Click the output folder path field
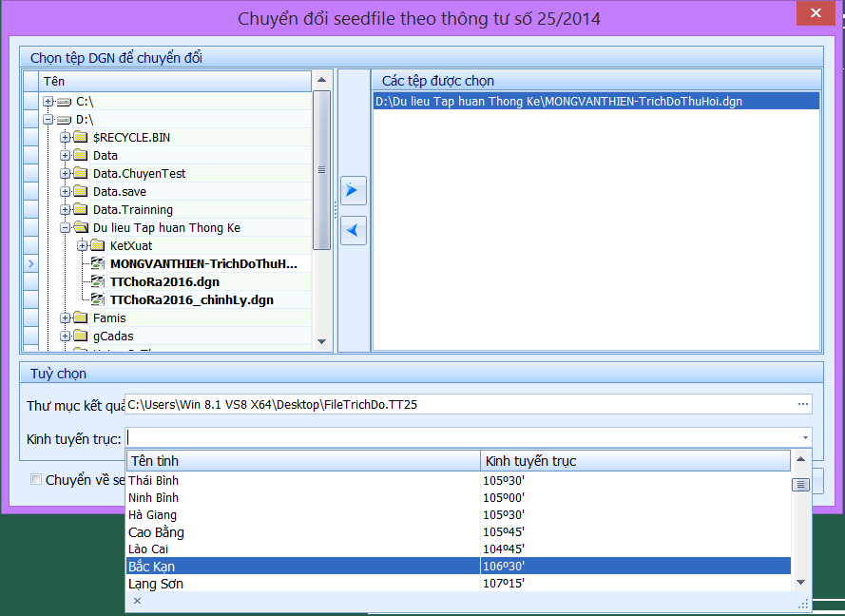845x616 pixels. coord(456,405)
